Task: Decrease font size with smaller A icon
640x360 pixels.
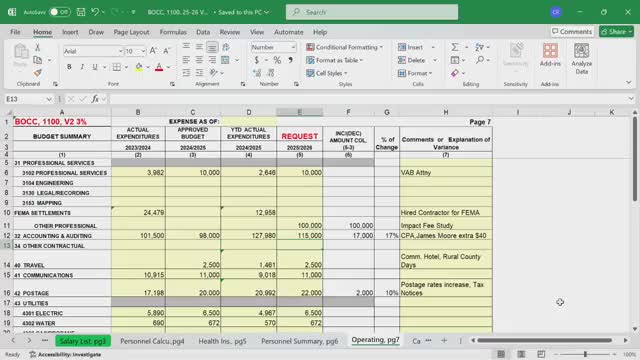Action: click(167, 51)
